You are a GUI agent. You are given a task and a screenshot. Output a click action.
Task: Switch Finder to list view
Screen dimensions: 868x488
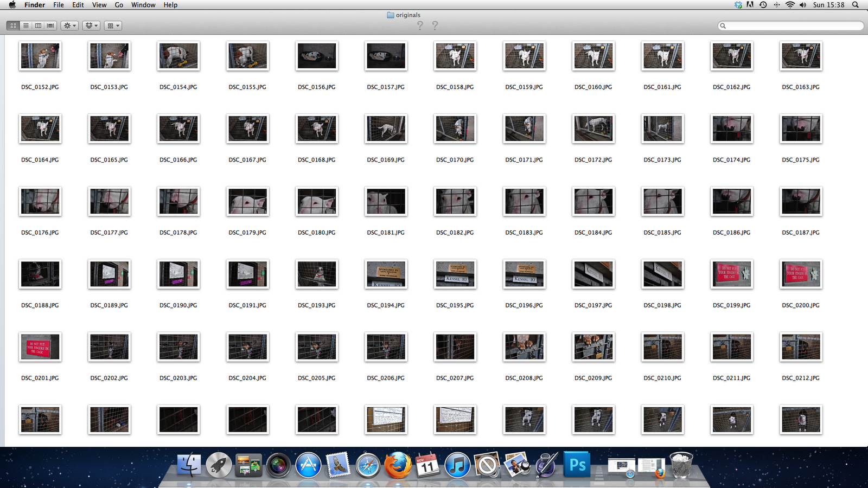coord(25,25)
